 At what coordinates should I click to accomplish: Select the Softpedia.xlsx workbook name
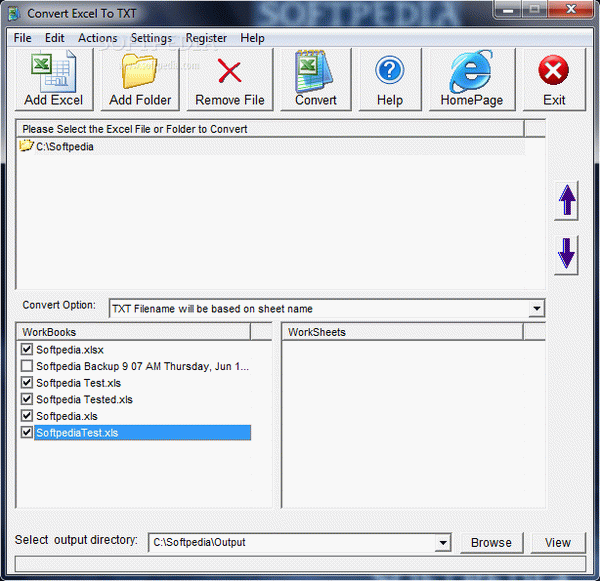70,349
